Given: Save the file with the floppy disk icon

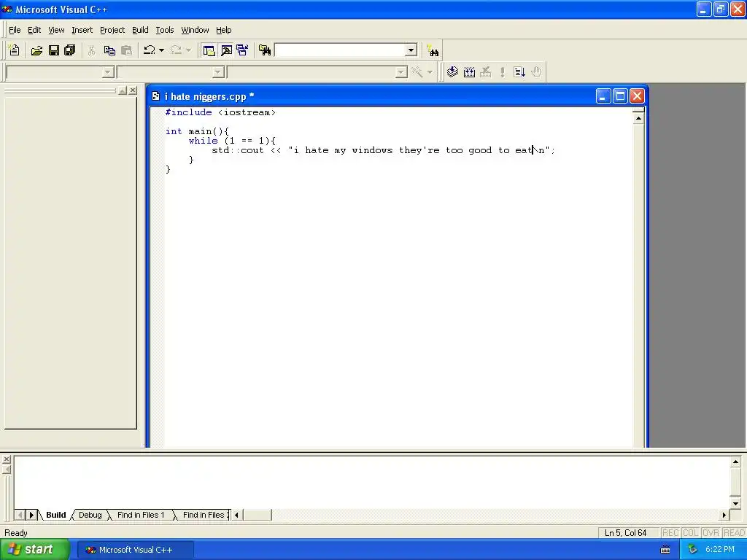Looking at the screenshot, I should pyautogui.click(x=54, y=50).
